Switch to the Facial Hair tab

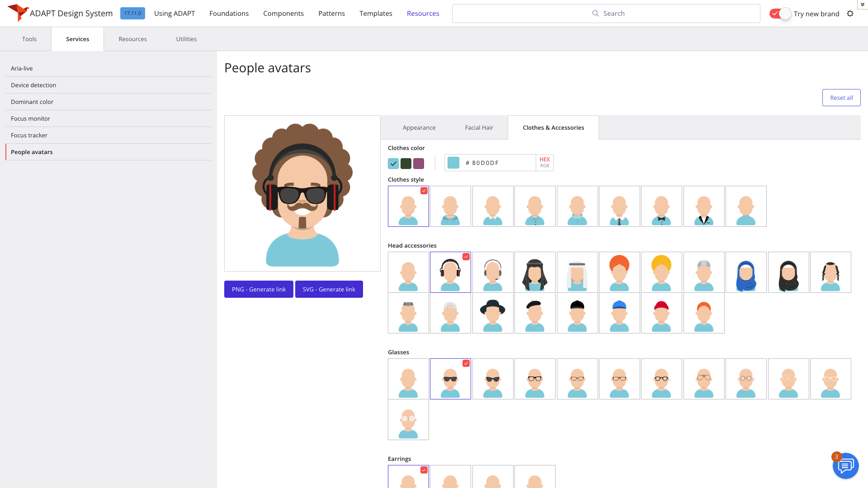479,128
